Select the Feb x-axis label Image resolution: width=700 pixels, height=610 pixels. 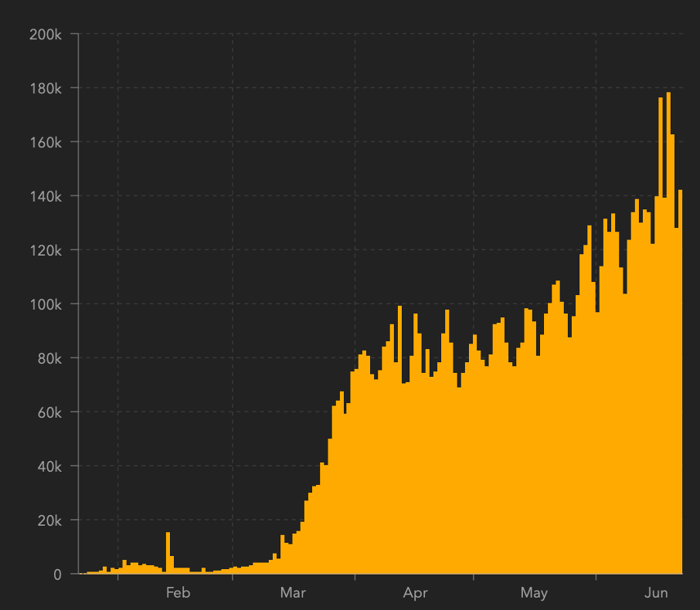coord(178,592)
